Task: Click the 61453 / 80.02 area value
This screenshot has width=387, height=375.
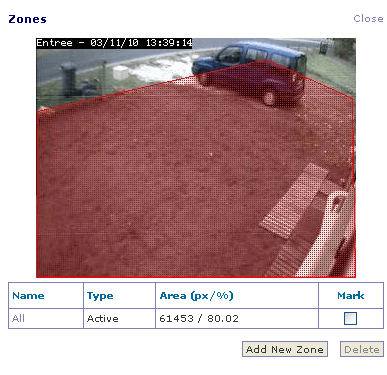Action: pos(199,319)
